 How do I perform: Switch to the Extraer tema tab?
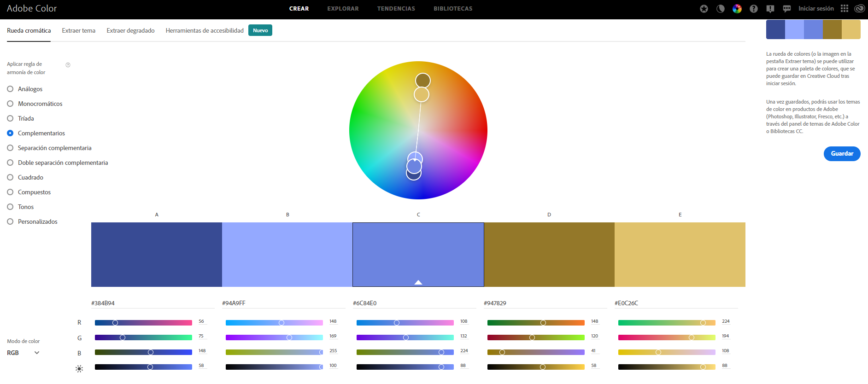coord(79,31)
